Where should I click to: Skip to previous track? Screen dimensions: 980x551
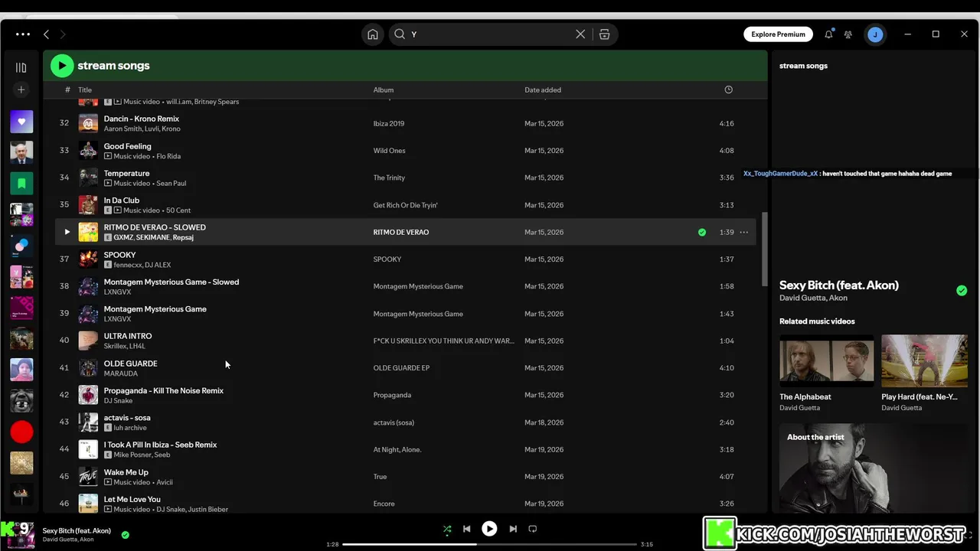[x=466, y=529]
